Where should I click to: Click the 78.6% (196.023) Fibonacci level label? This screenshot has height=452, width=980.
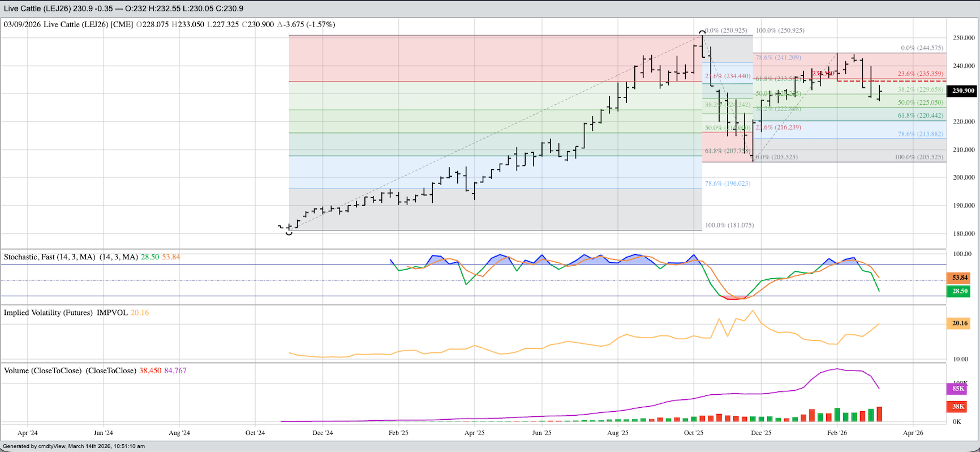727,184
